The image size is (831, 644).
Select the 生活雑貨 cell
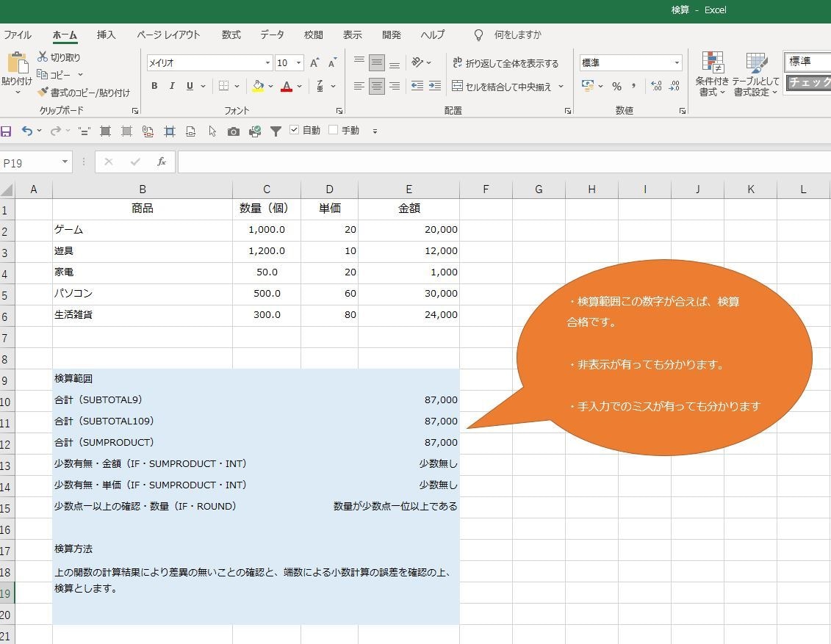click(142, 314)
